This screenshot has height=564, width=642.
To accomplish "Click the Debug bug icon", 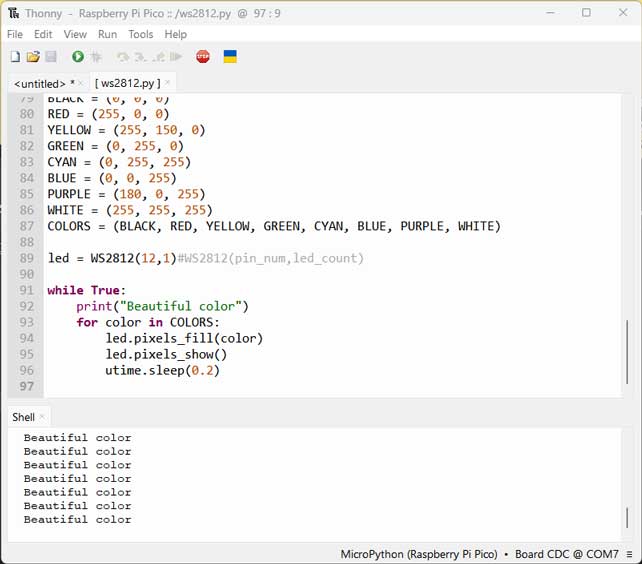I will tap(96, 57).
